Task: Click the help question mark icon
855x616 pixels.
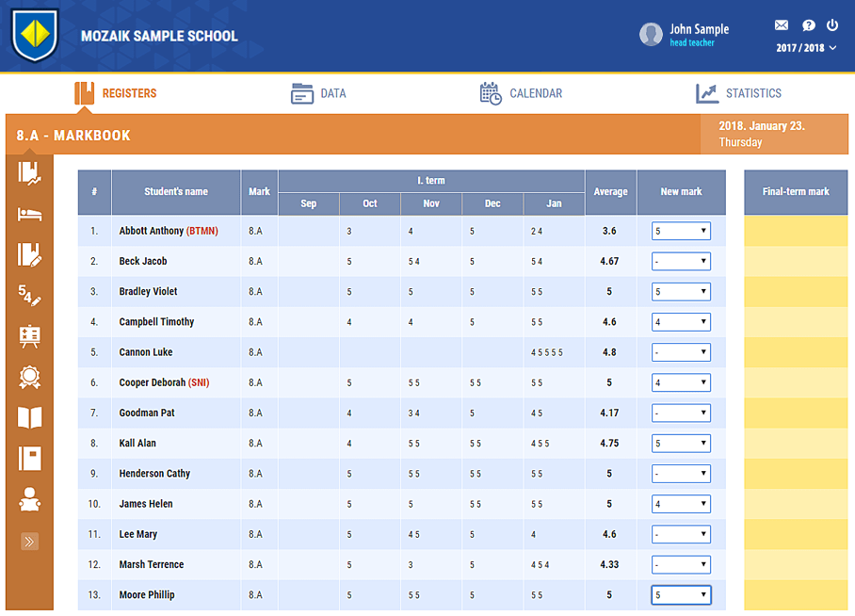Action: (x=808, y=25)
